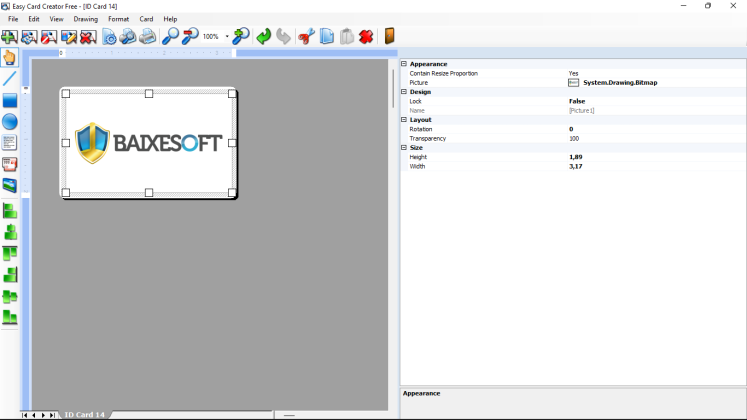The height and width of the screenshot is (420, 747).
Task: Go to next card navigation button
Action: click(x=43, y=415)
